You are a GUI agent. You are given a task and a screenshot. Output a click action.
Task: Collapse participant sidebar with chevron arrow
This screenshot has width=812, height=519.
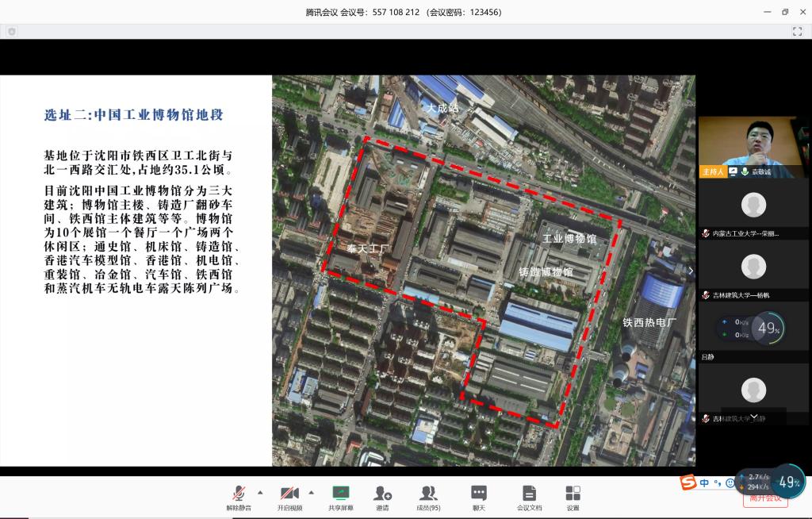[x=690, y=271]
